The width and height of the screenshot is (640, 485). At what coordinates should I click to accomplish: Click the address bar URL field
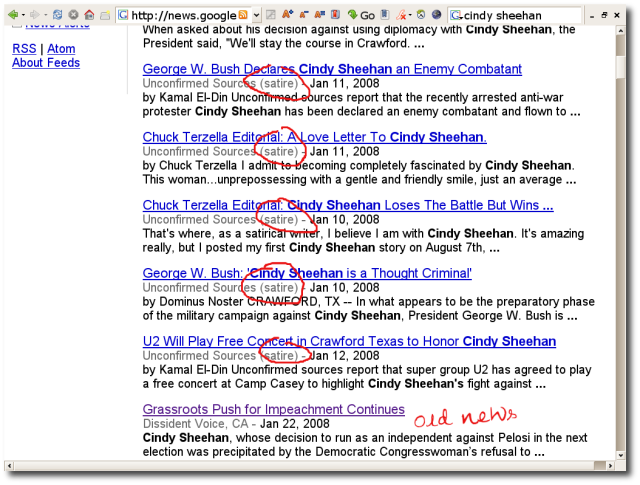(183, 16)
